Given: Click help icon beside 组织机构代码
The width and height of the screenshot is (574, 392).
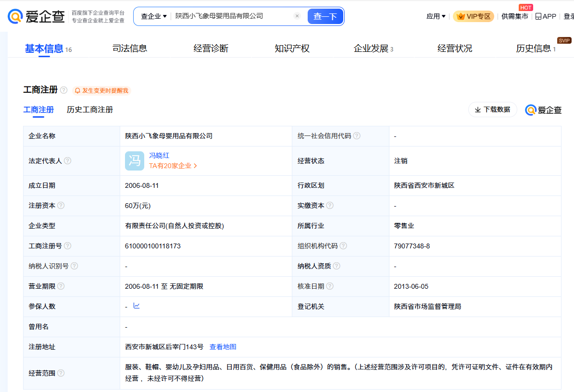Looking at the screenshot, I should tap(343, 246).
